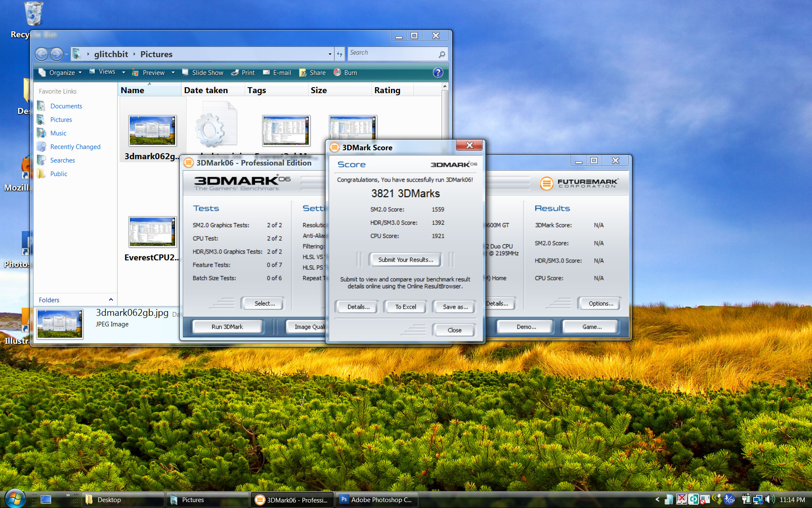The width and height of the screenshot is (812, 508).
Task: Sort by Name column header
Action: [150, 90]
